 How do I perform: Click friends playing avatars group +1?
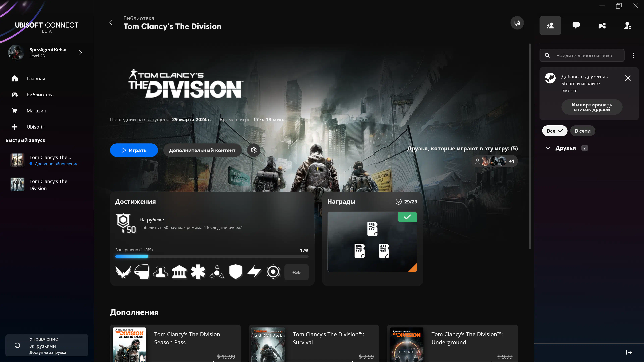point(495,161)
